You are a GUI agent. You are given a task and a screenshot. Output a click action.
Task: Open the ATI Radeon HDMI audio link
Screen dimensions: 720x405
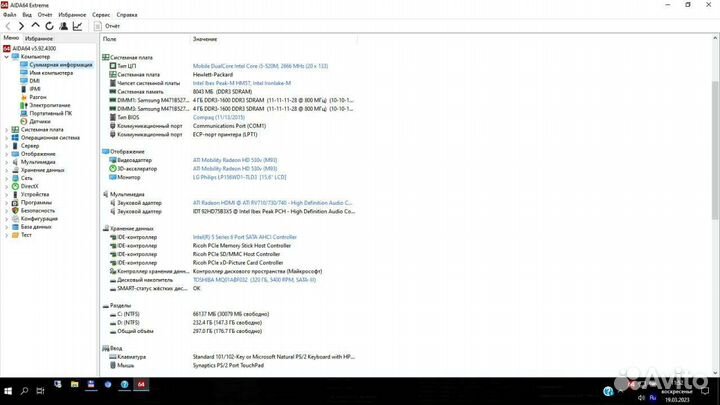pos(272,203)
